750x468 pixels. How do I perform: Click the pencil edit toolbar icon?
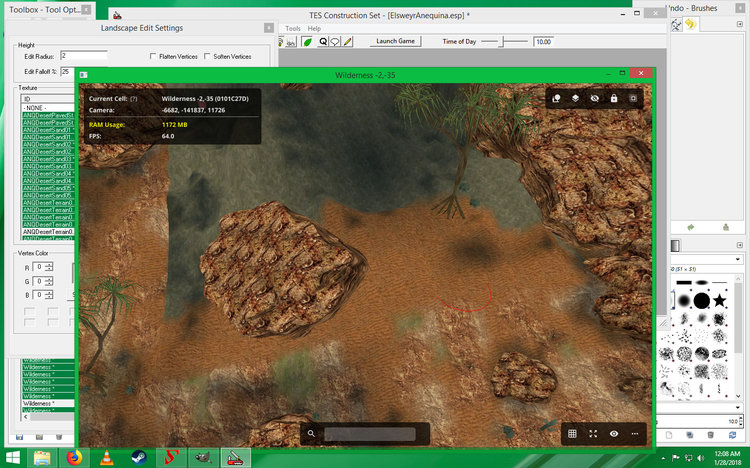click(348, 42)
